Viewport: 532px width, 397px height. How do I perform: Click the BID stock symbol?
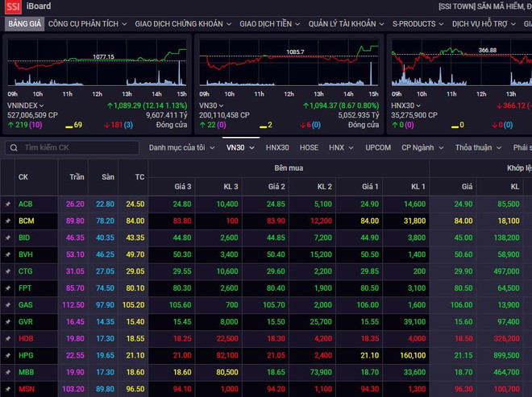click(x=24, y=238)
